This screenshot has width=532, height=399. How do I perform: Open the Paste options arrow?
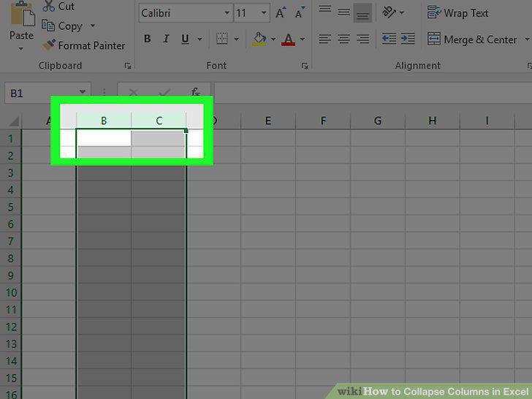[x=21, y=49]
